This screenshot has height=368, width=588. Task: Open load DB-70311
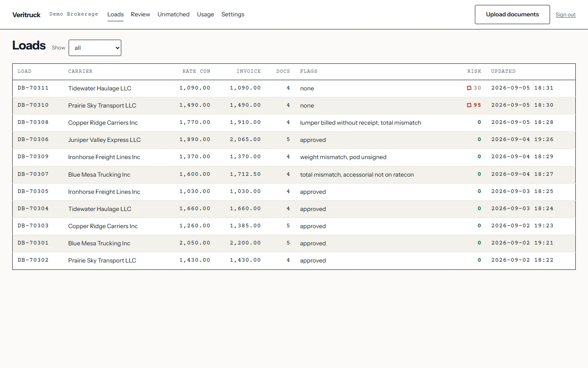(33, 88)
